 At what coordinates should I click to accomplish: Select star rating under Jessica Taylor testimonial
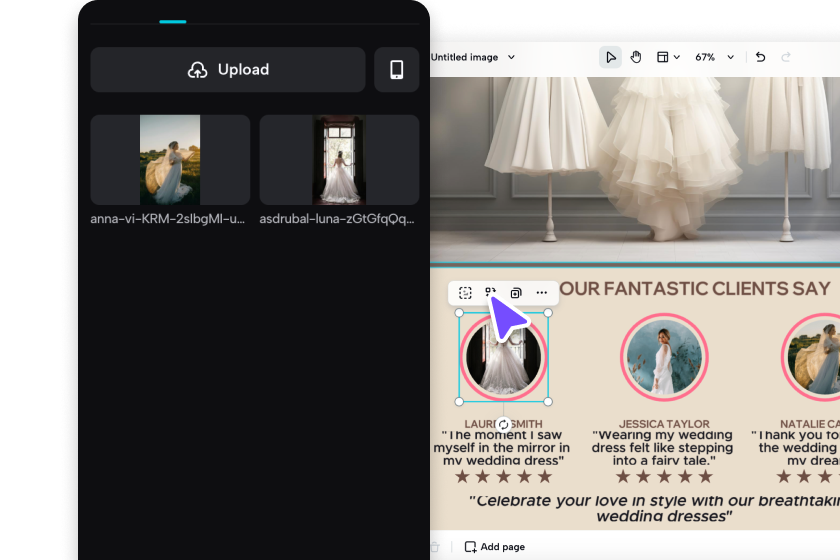coord(664,476)
